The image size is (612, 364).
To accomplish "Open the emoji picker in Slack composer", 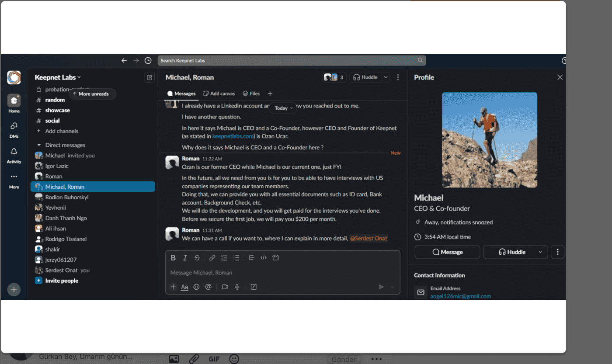I will (x=196, y=287).
